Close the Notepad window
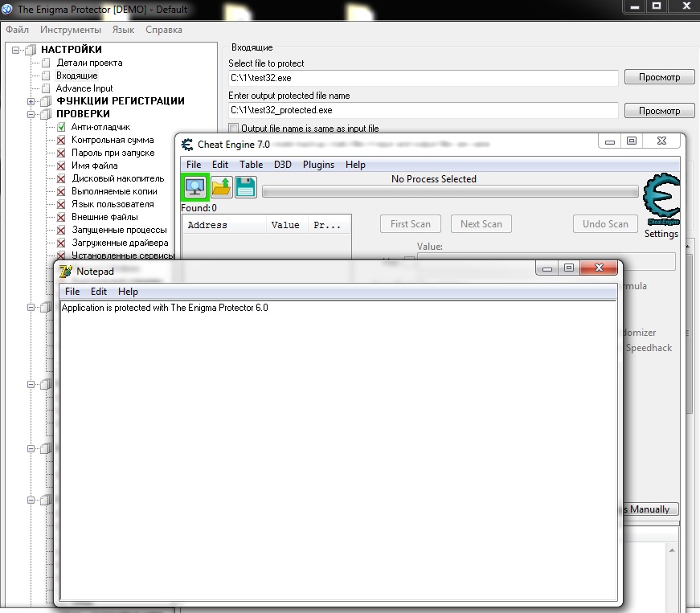Screen dimensions: 700x613 (x=599, y=268)
